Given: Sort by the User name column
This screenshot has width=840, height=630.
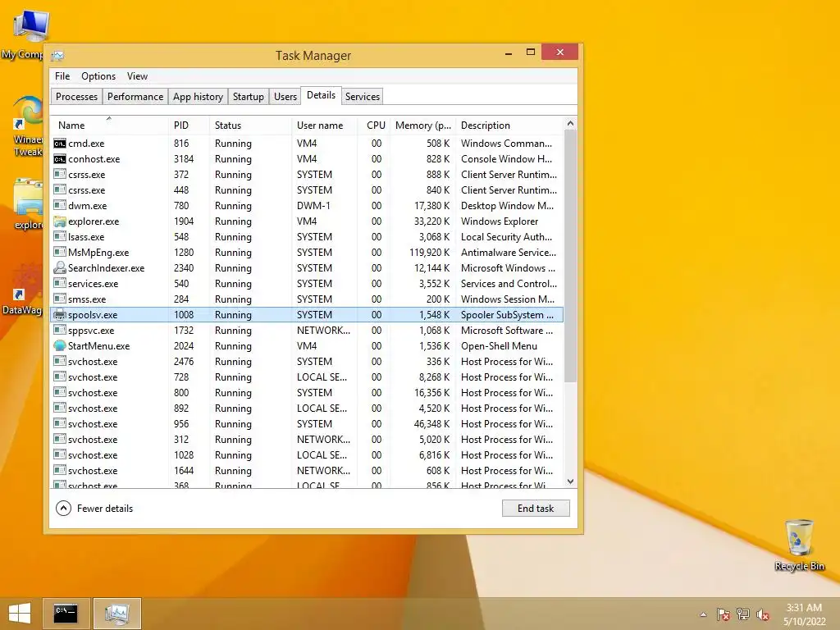Looking at the screenshot, I should click(324, 125).
